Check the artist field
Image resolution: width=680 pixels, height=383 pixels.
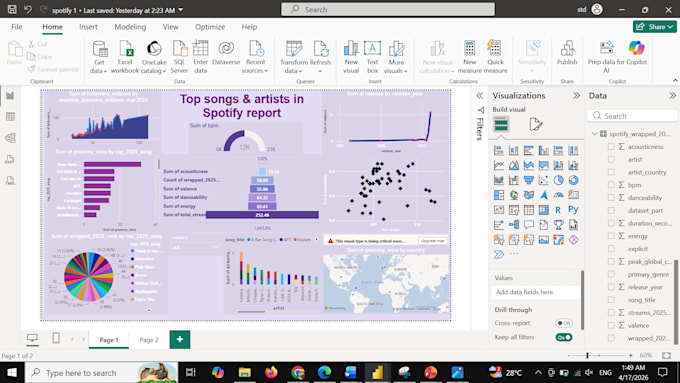click(x=611, y=159)
